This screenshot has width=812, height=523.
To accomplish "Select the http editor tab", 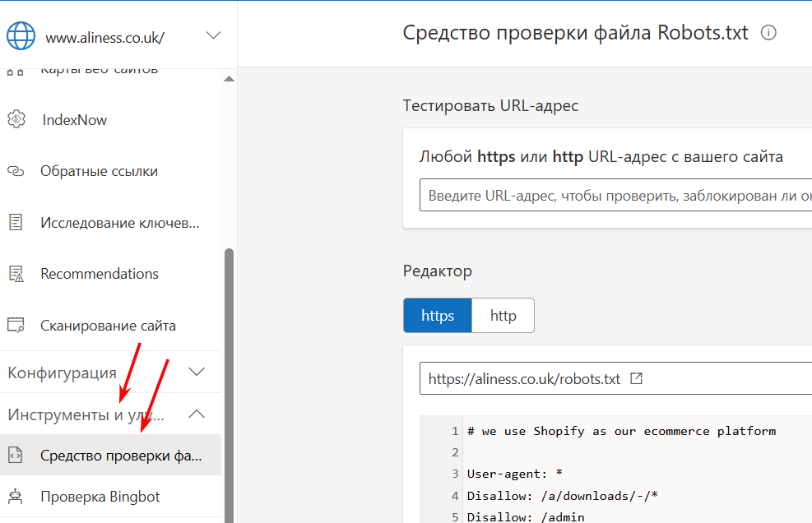I will (503, 315).
